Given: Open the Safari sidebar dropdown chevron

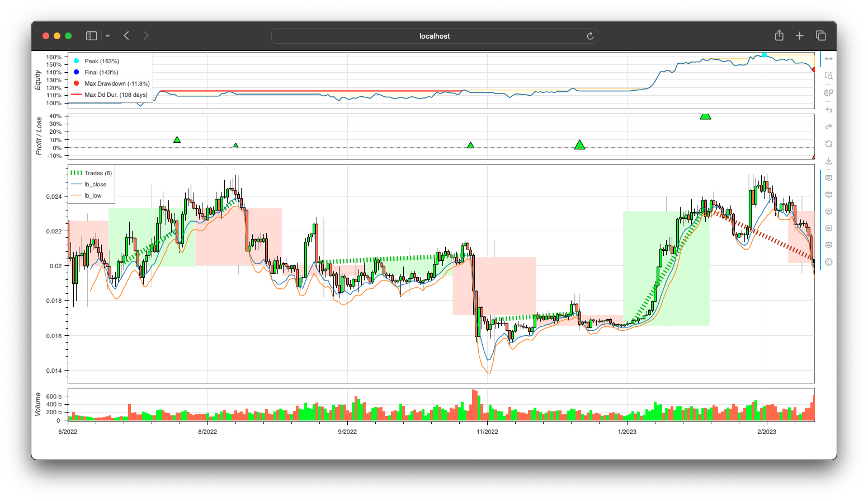Looking at the screenshot, I should [x=107, y=36].
